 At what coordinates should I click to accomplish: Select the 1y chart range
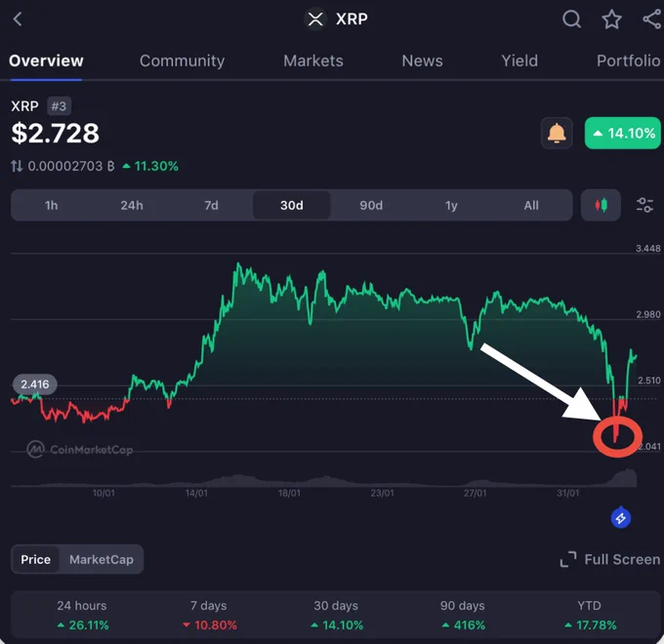click(451, 205)
